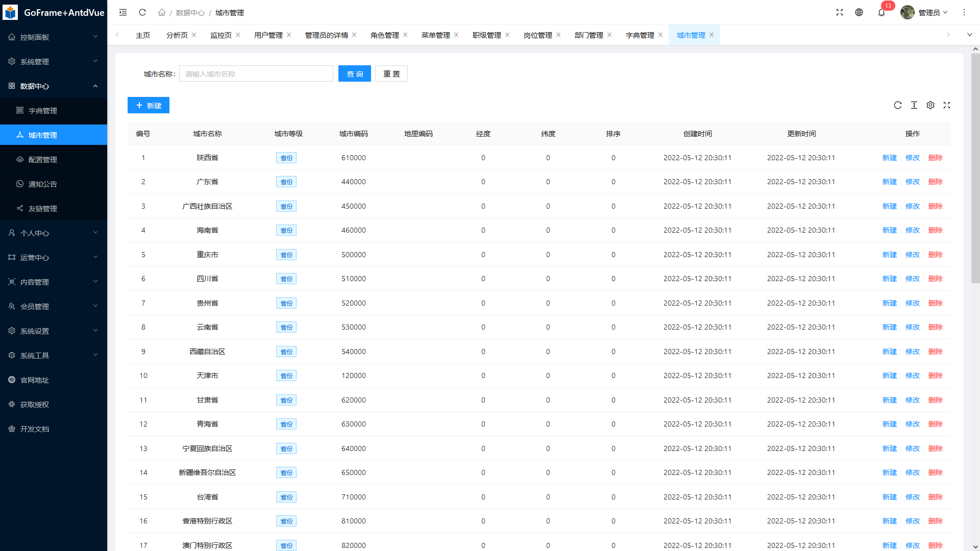Refresh the table data

click(897, 105)
